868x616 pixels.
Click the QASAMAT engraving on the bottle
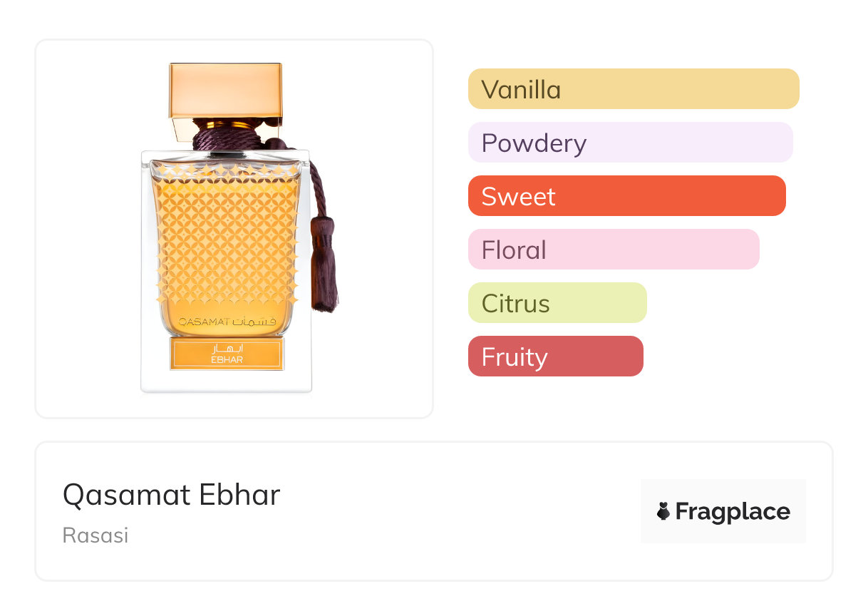point(203,322)
